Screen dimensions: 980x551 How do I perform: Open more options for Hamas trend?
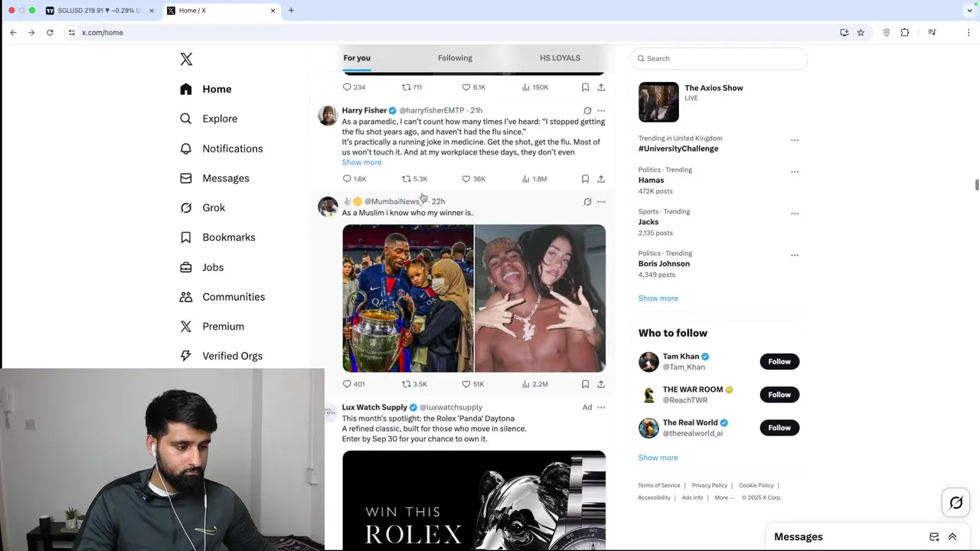(794, 171)
